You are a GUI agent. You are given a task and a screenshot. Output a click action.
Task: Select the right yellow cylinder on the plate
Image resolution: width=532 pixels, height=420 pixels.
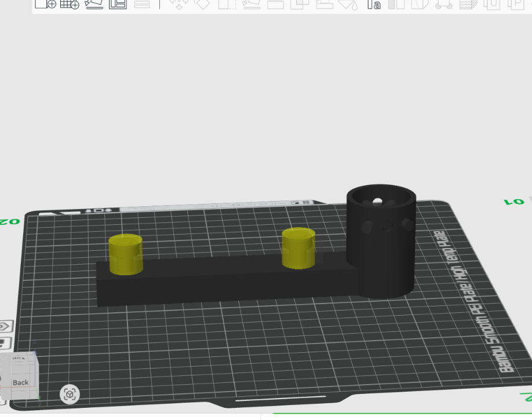(x=298, y=249)
